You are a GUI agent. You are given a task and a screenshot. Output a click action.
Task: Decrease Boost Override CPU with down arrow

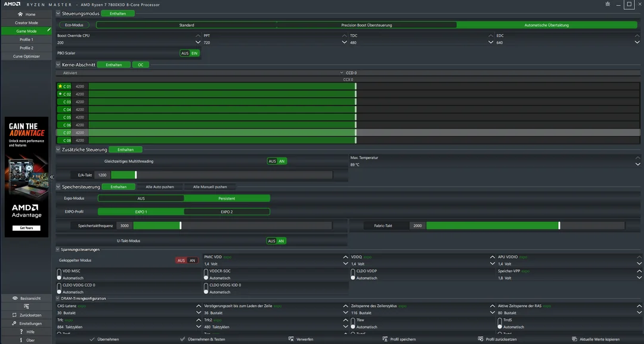click(x=198, y=42)
